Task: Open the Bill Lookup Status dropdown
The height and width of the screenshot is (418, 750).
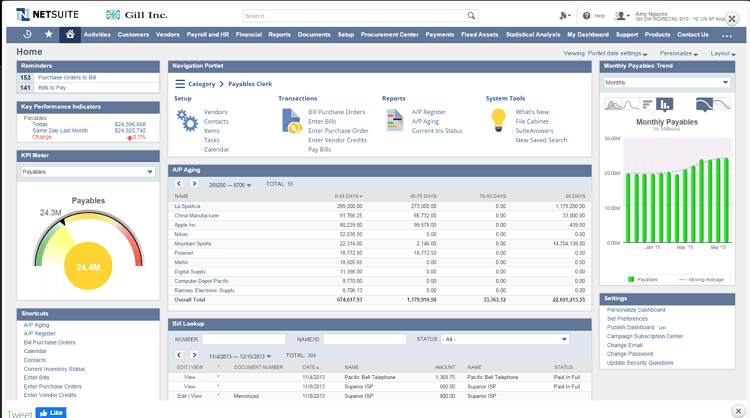Action: coord(505,339)
